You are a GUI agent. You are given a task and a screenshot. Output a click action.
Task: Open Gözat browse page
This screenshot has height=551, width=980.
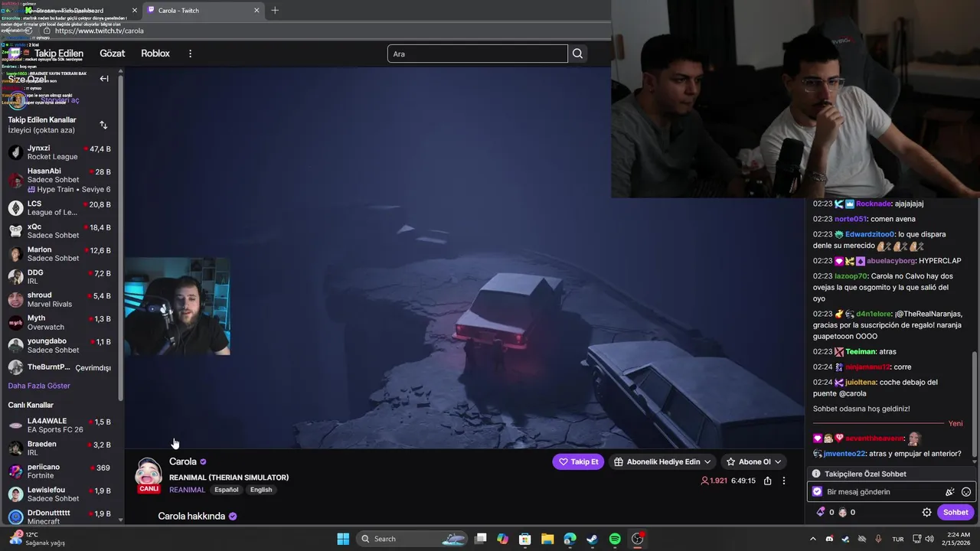pos(112,54)
